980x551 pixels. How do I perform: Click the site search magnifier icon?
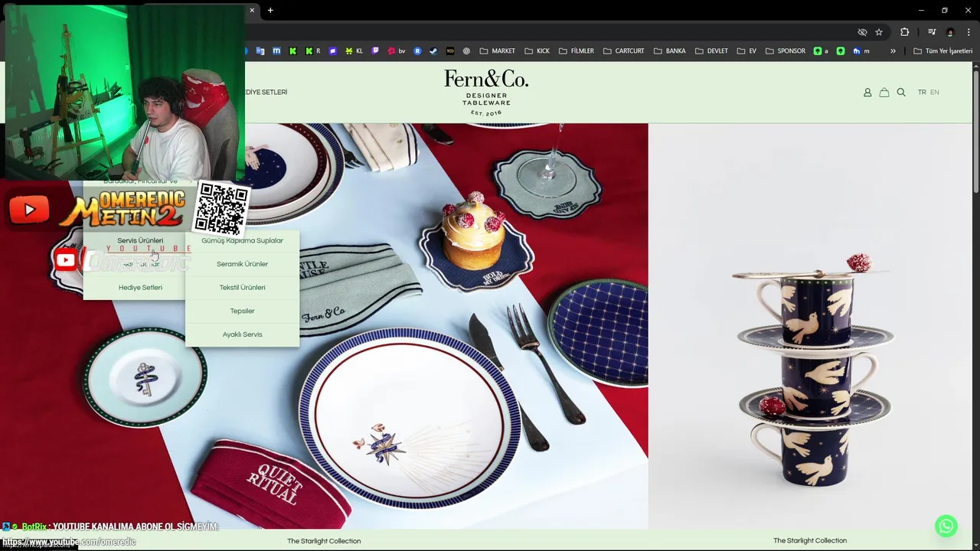[x=901, y=93]
